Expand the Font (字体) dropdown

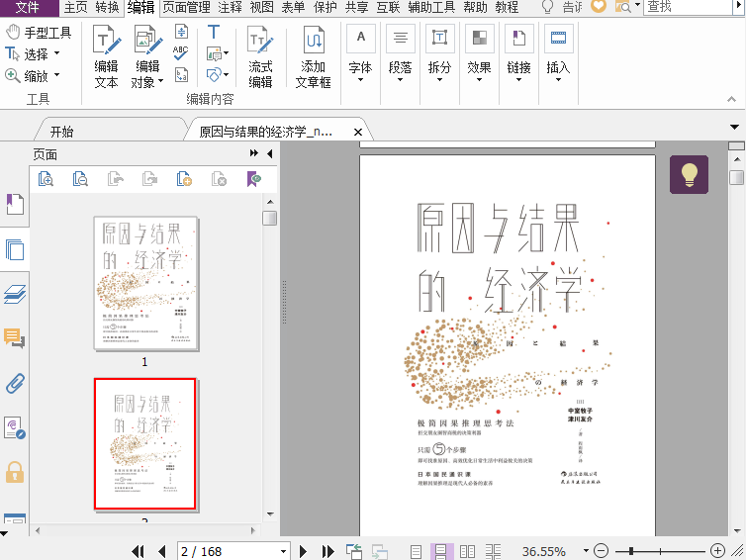360,81
